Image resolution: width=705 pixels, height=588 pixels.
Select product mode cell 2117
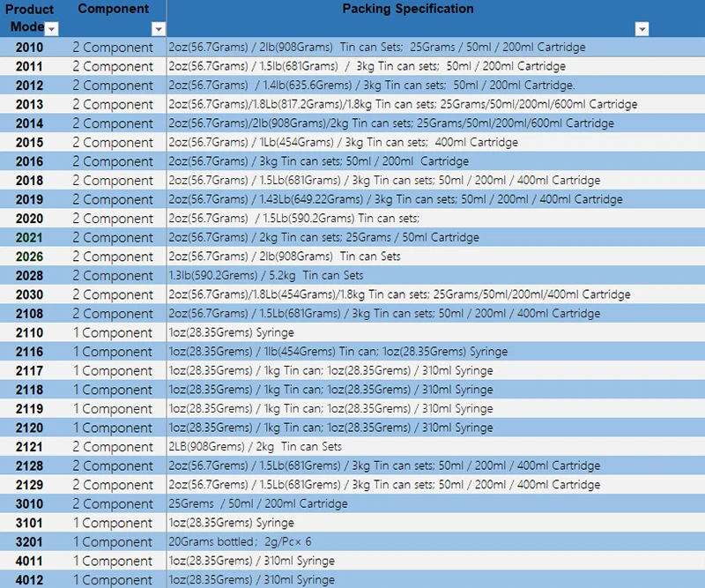pos(30,370)
